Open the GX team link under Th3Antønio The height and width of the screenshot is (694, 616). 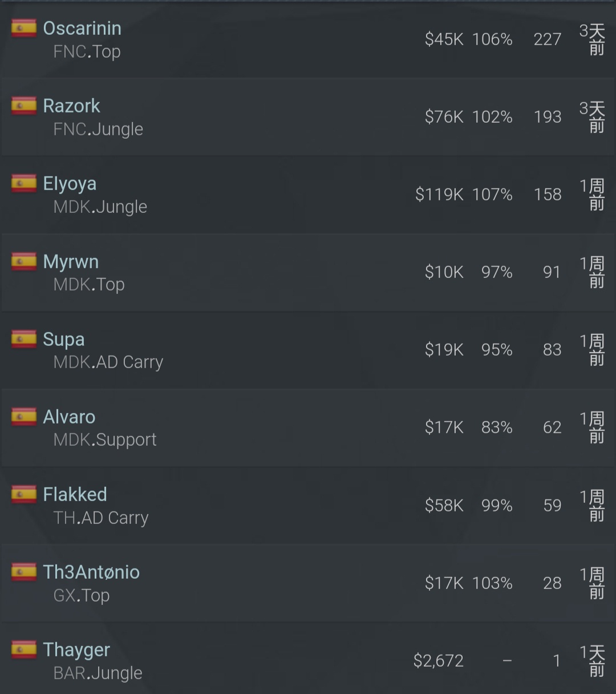click(64, 596)
